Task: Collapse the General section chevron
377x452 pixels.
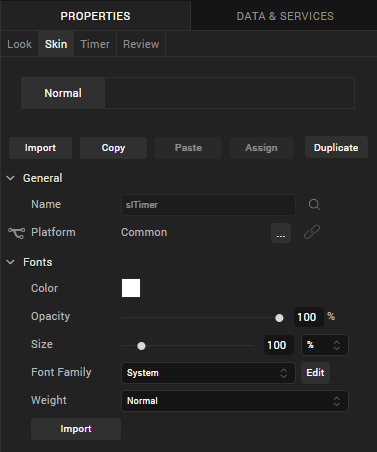Action: (x=11, y=178)
